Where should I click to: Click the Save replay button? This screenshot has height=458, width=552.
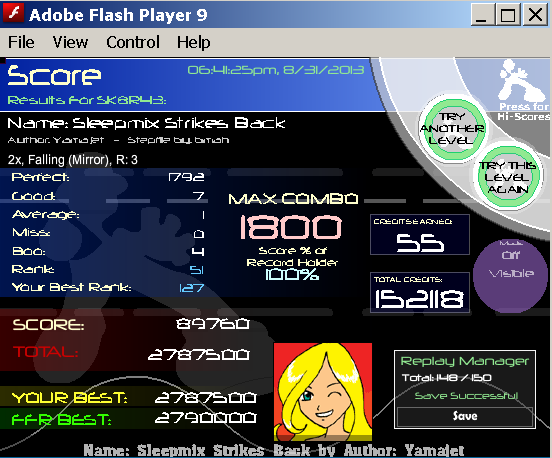click(465, 416)
